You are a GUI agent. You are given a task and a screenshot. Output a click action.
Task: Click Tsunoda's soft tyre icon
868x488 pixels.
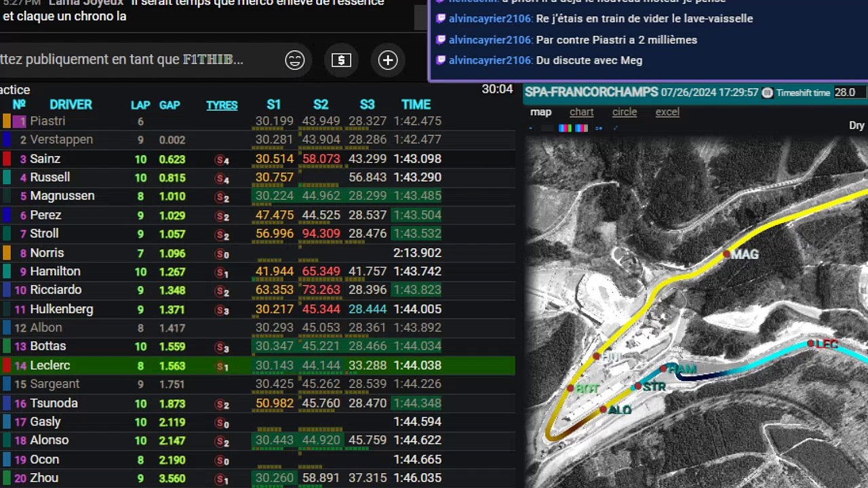pos(222,404)
